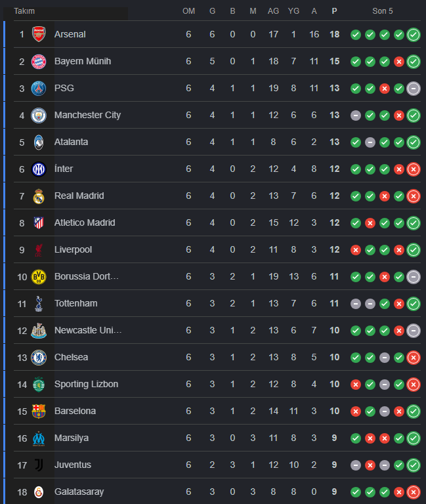This screenshot has height=504, width=426.
Task: Click the Manchester City crest icon
Action: click(x=39, y=115)
